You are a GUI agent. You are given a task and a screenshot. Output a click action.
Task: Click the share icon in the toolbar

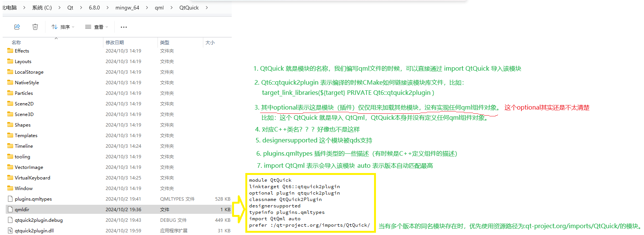pyautogui.click(x=17, y=27)
